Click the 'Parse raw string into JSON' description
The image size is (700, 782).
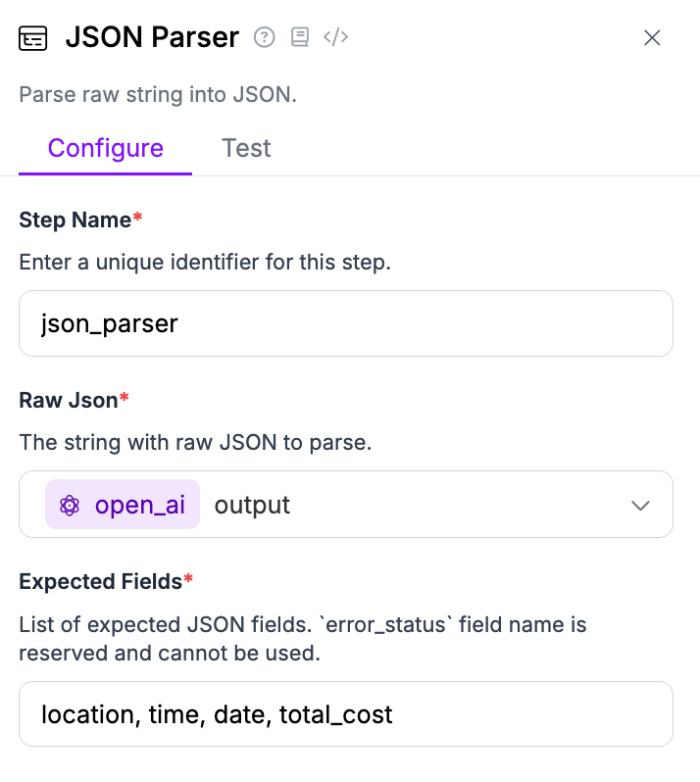[x=158, y=96]
